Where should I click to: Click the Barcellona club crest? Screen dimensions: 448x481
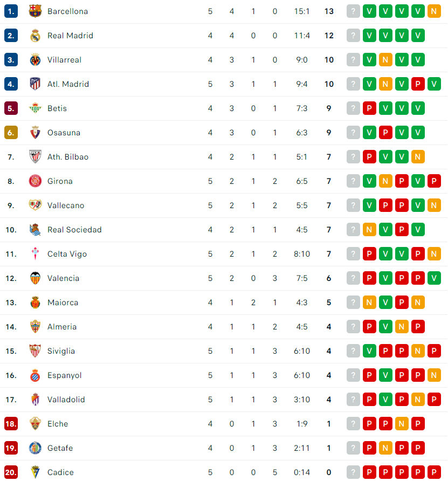pyautogui.click(x=35, y=11)
